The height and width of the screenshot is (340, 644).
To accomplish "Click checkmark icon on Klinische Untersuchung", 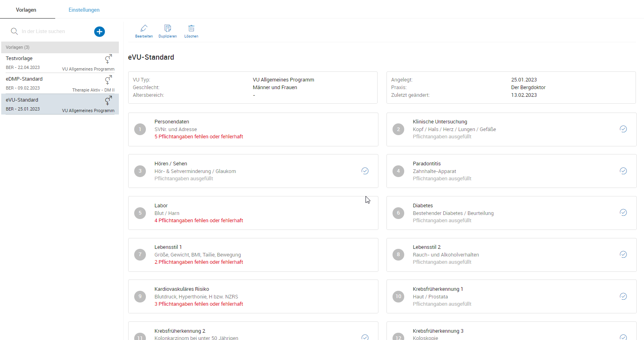I will pos(623,129).
